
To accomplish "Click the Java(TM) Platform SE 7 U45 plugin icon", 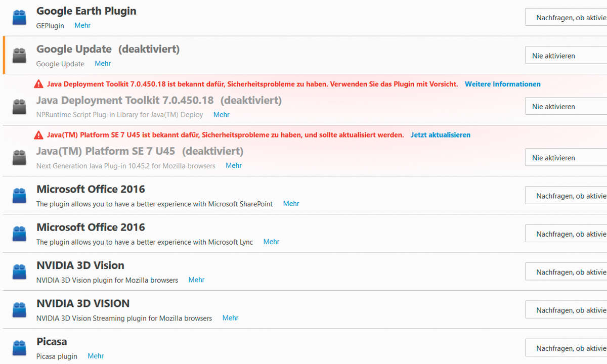I will pos(19,157).
